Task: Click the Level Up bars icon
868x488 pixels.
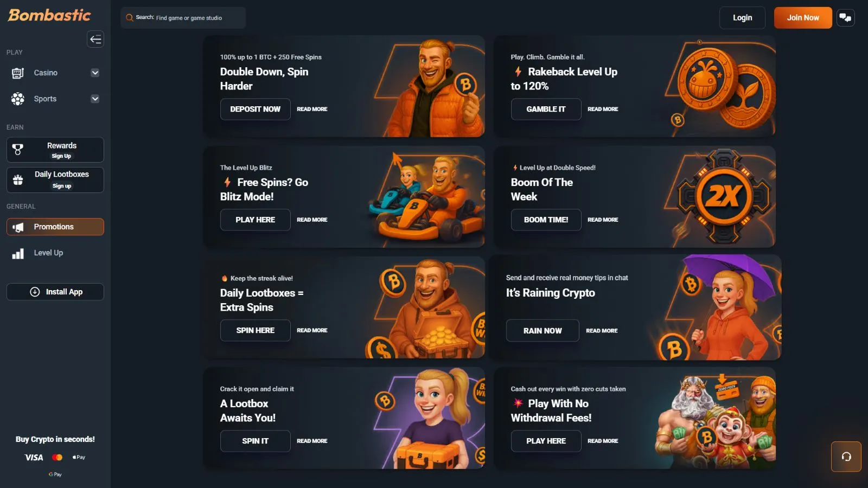Action: 18,253
